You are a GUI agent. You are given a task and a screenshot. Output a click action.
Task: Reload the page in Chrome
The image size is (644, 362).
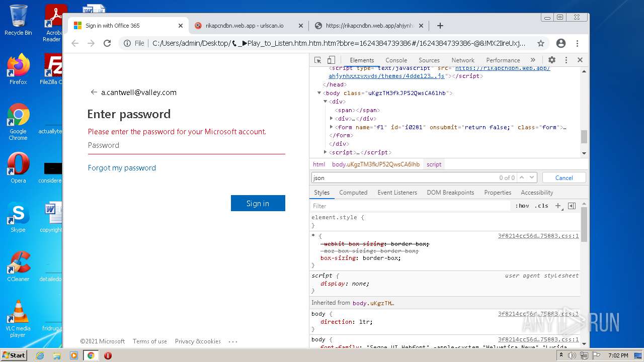click(x=107, y=43)
